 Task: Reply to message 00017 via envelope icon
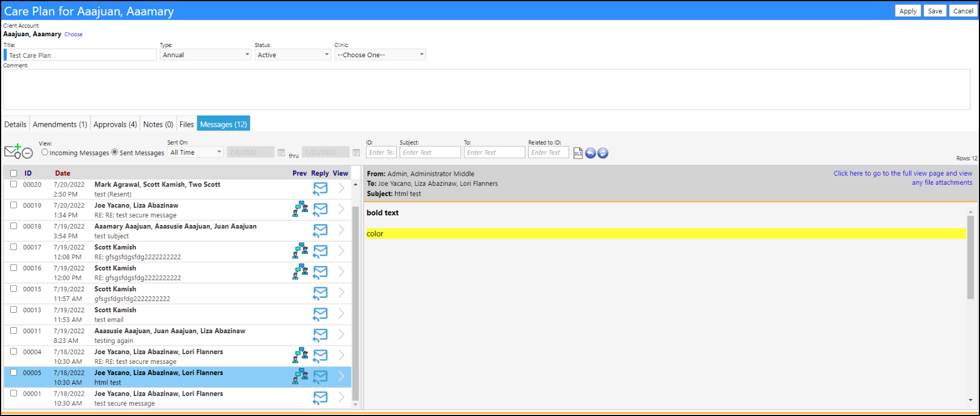point(320,251)
